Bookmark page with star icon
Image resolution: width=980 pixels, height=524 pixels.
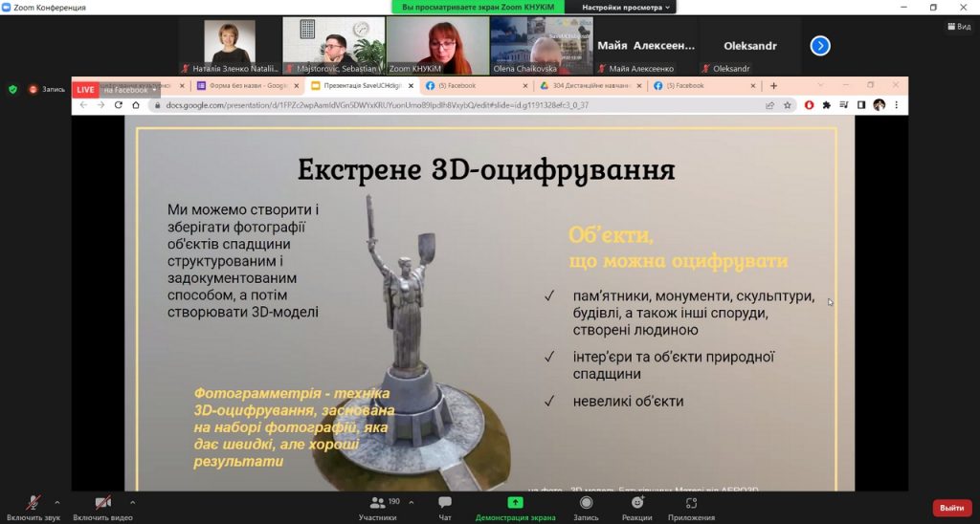coord(788,105)
